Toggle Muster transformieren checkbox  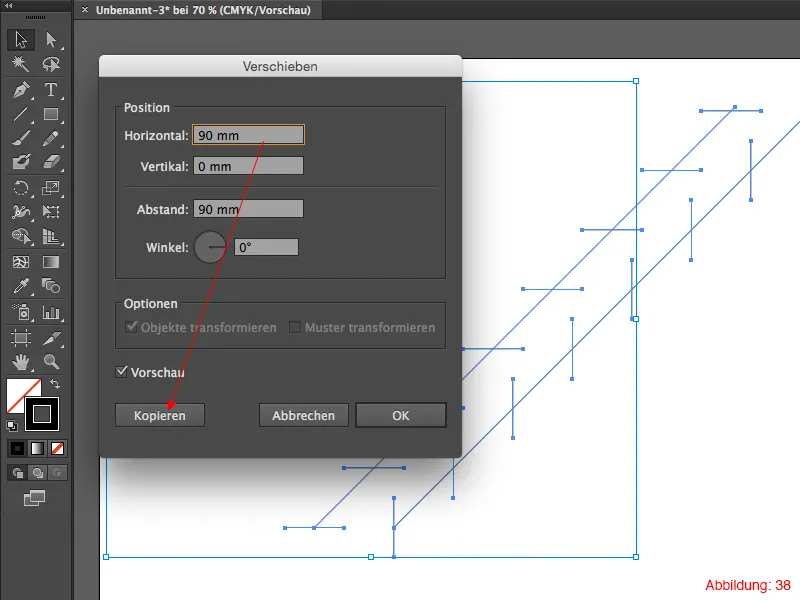click(x=294, y=327)
